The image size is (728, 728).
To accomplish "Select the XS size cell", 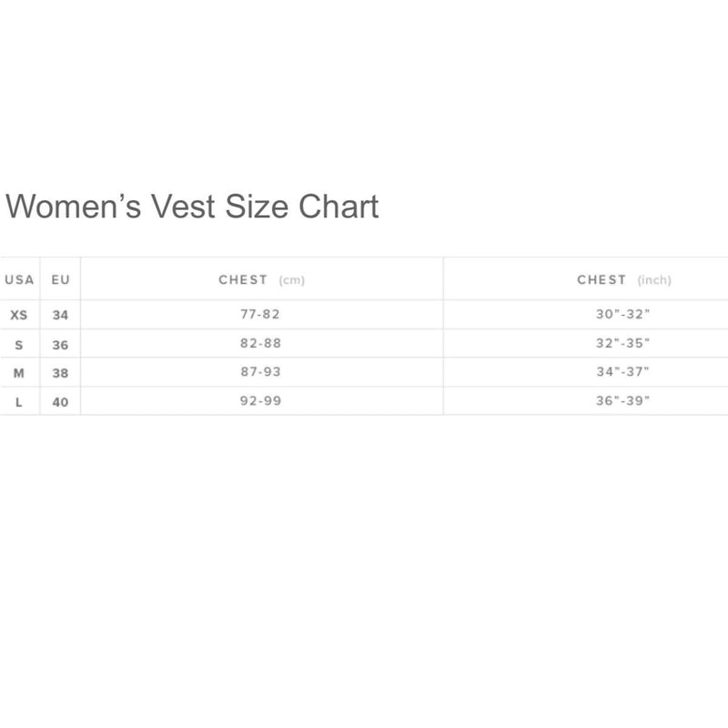I will (19, 315).
